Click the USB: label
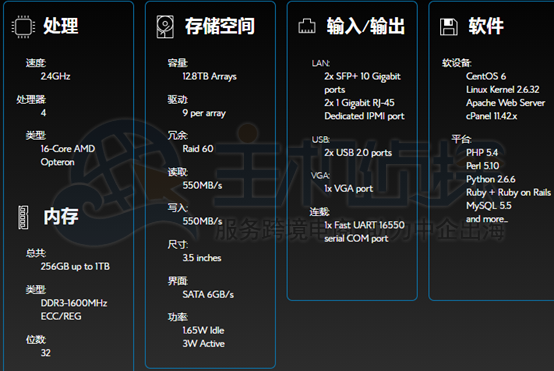The height and width of the screenshot is (371, 554). tap(321, 140)
